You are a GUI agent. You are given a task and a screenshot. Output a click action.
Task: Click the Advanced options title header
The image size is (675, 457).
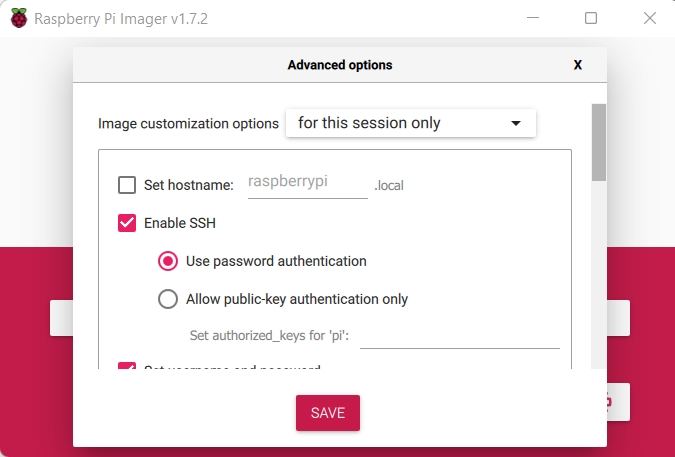340,65
